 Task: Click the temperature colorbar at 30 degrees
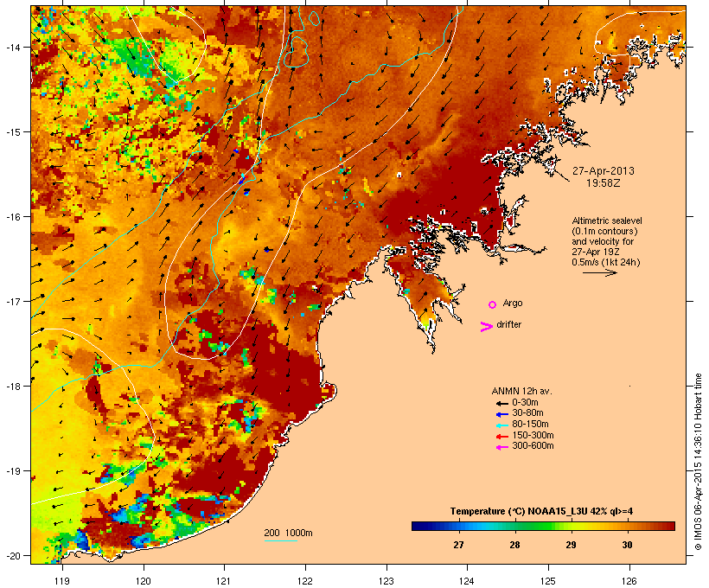[x=627, y=526]
